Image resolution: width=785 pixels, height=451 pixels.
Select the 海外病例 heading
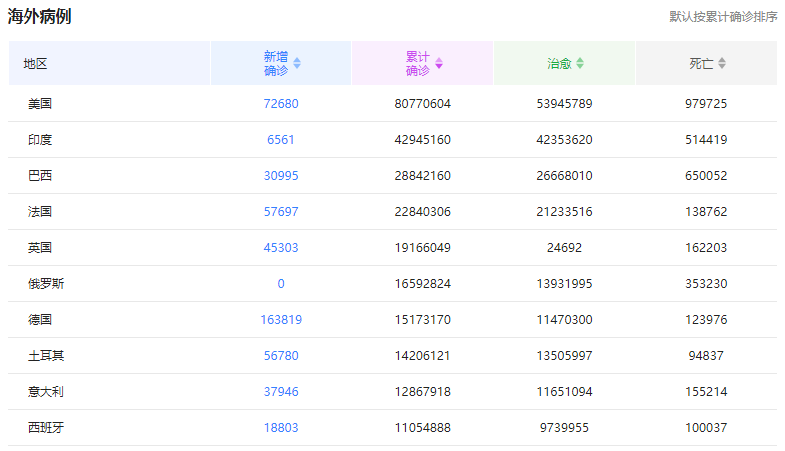[40, 16]
